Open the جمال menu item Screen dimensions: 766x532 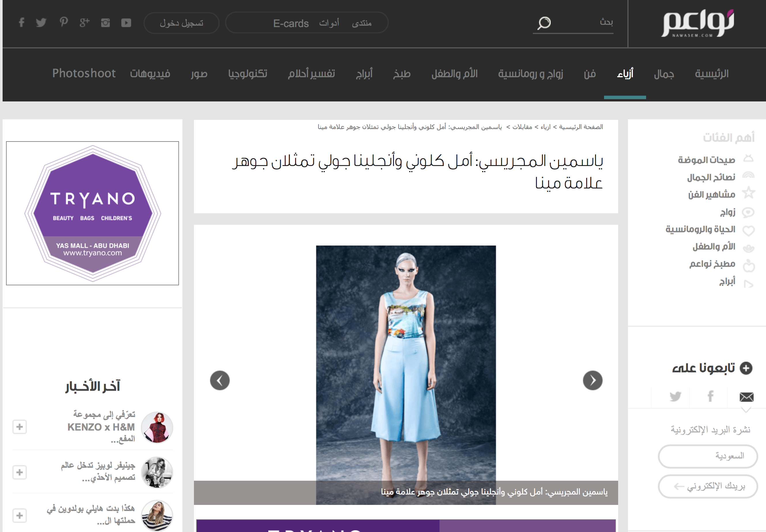tap(664, 74)
